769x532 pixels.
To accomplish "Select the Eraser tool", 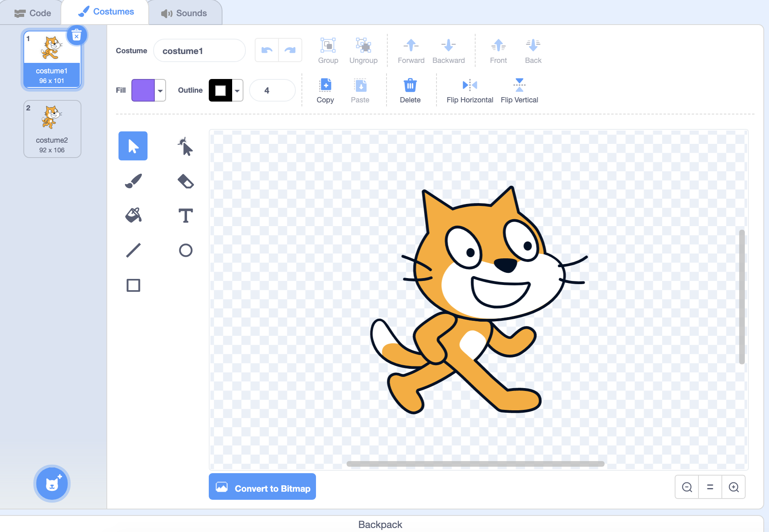I will click(x=185, y=181).
